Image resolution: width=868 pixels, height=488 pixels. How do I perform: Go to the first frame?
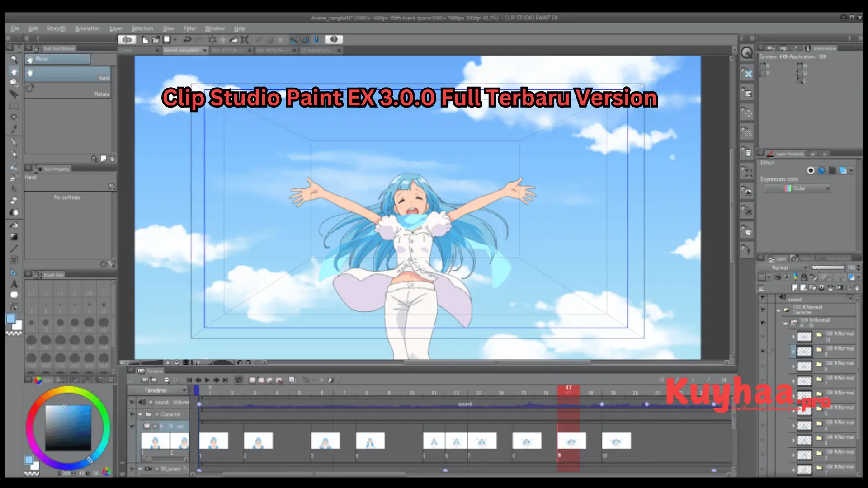point(189,380)
